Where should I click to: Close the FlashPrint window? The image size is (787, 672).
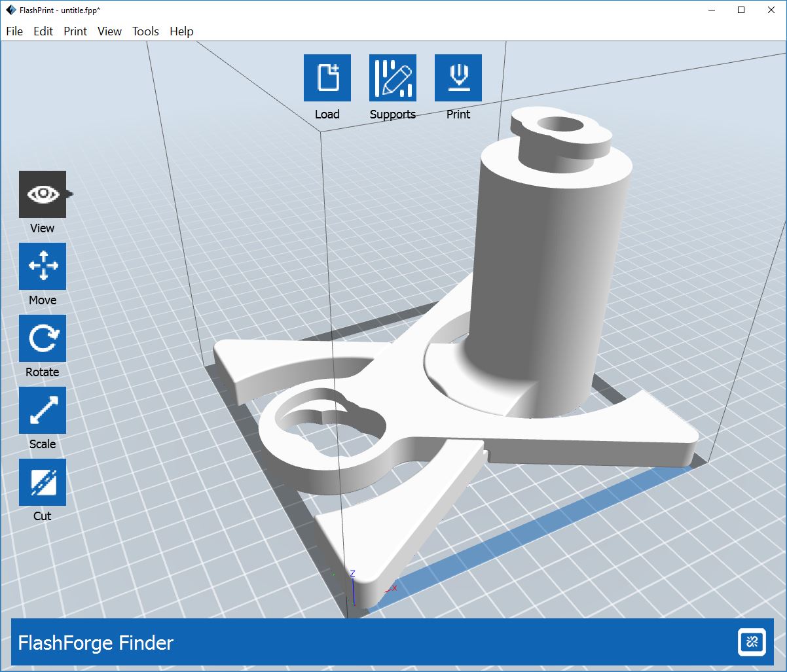(771, 10)
